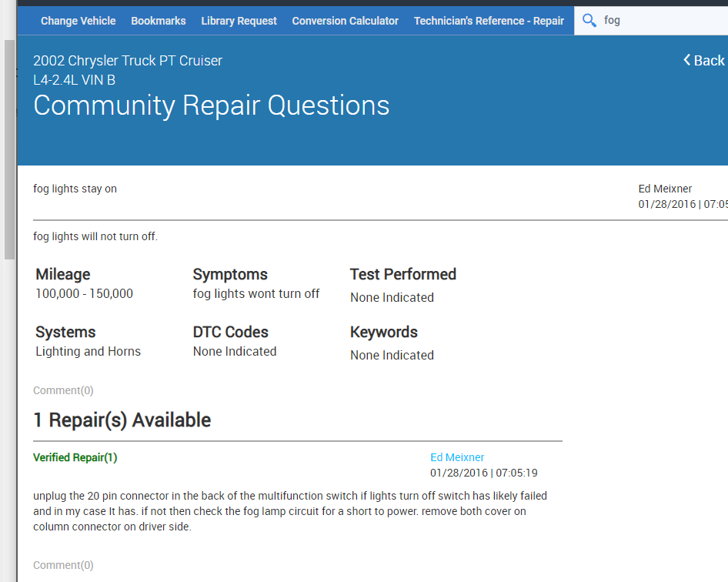Click "None Indicated" under DTC Codes
Image resolution: width=728 pixels, height=582 pixels.
coord(235,352)
